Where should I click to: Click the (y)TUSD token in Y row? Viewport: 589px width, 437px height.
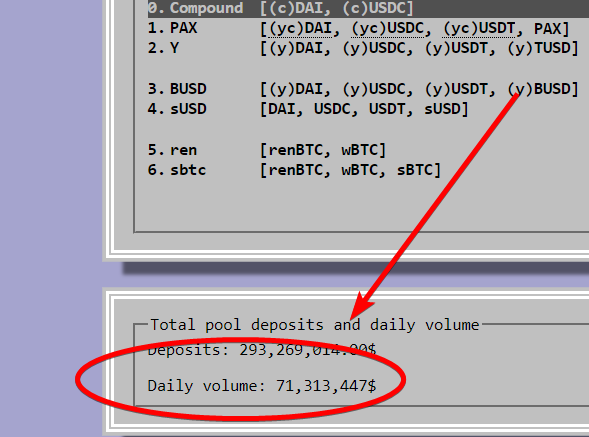[x=539, y=48]
